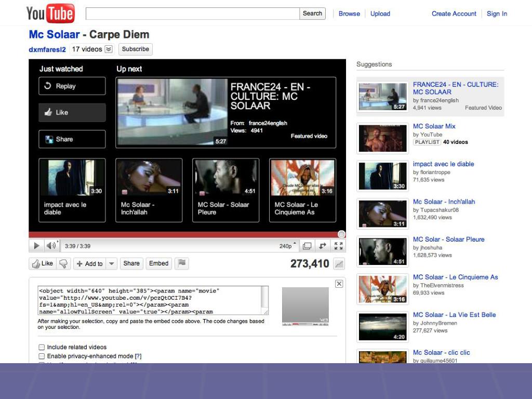Screen dimensions: 532x399
Task: Click the YouTube logo
Action: click(x=50, y=13)
